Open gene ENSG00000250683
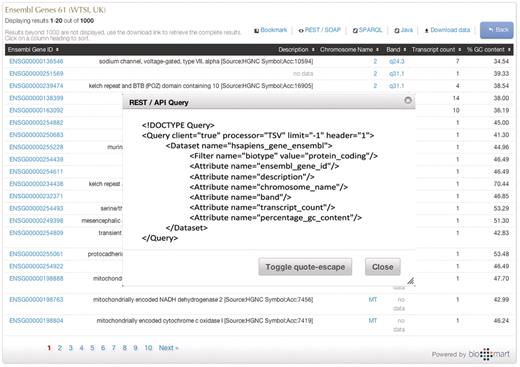This screenshot has width=520, height=367. coord(36,135)
